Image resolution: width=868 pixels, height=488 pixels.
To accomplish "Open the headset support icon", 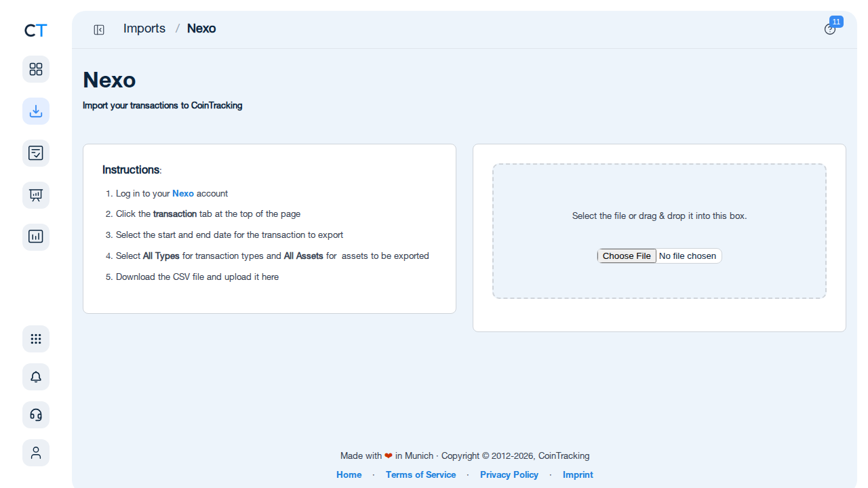I will [x=36, y=415].
